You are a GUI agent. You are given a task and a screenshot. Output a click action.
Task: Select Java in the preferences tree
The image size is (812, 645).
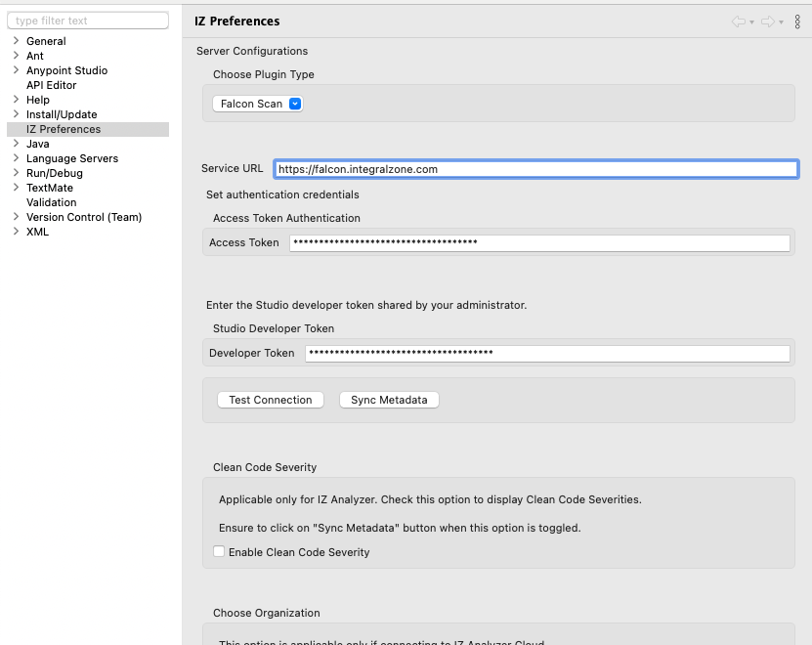[x=38, y=144]
